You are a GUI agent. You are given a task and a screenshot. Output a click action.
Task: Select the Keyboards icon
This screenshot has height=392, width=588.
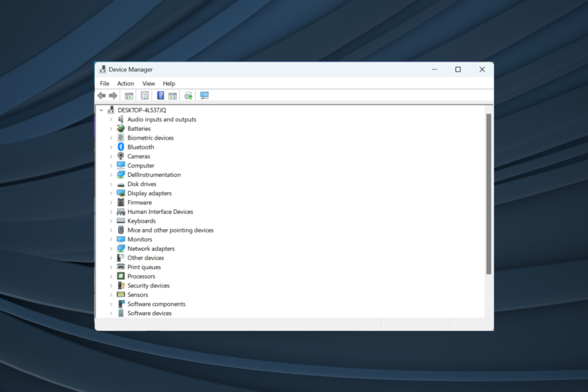(x=121, y=221)
